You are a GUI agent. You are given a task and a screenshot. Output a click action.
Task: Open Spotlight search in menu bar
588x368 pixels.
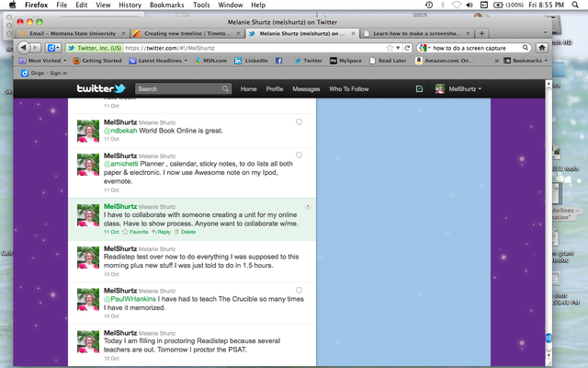click(x=575, y=5)
